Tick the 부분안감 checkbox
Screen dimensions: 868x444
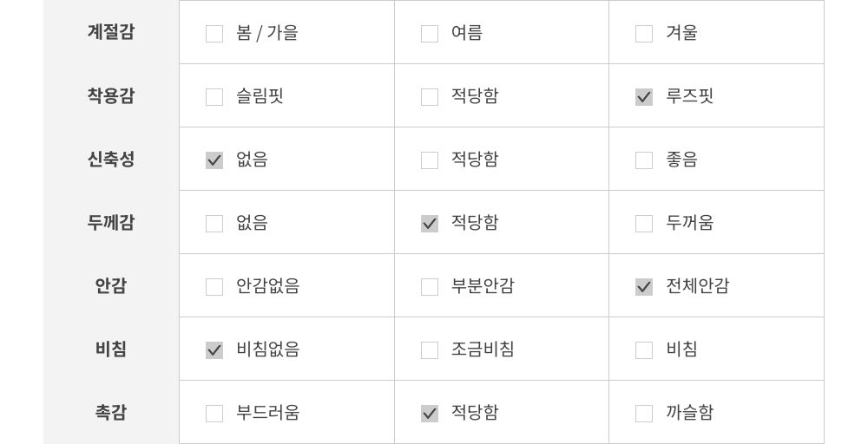click(430, 287)
